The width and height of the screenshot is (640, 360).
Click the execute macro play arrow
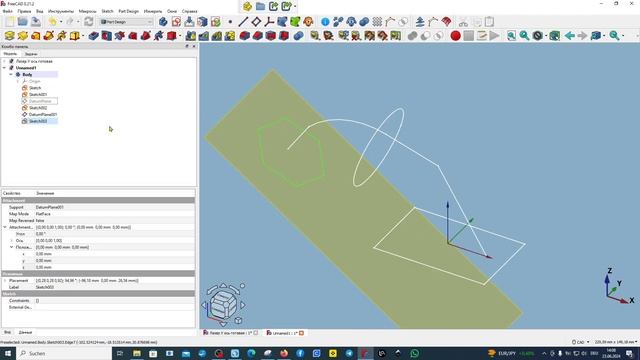coord(494,36)
